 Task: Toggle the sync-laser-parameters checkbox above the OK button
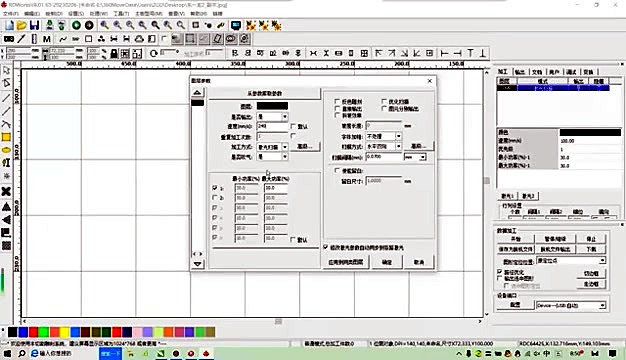click(x=326, y=247)
